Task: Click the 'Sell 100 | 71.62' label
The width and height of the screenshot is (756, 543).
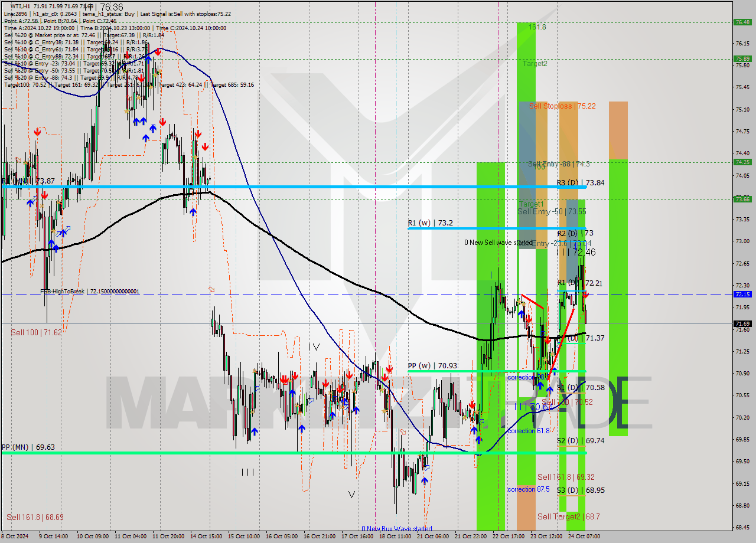Action: (x=36, y=332)
